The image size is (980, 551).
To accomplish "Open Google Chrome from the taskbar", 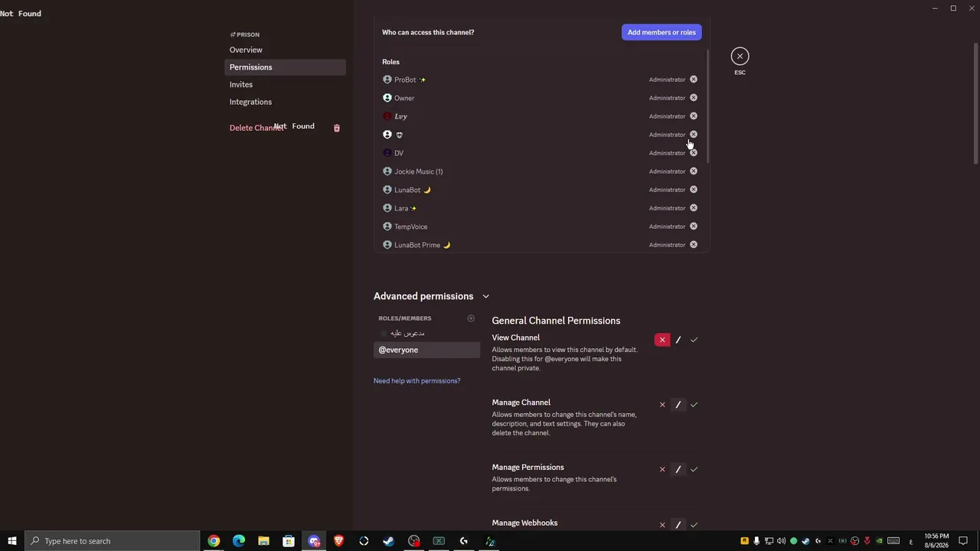I will [214, 541].
